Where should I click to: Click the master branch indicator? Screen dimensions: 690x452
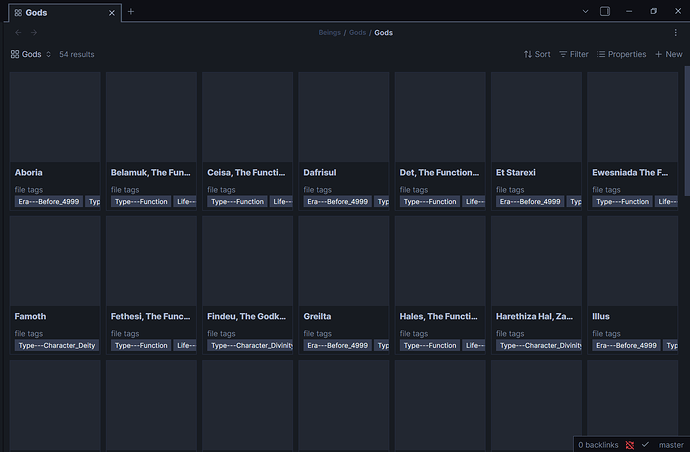[671, 444]
